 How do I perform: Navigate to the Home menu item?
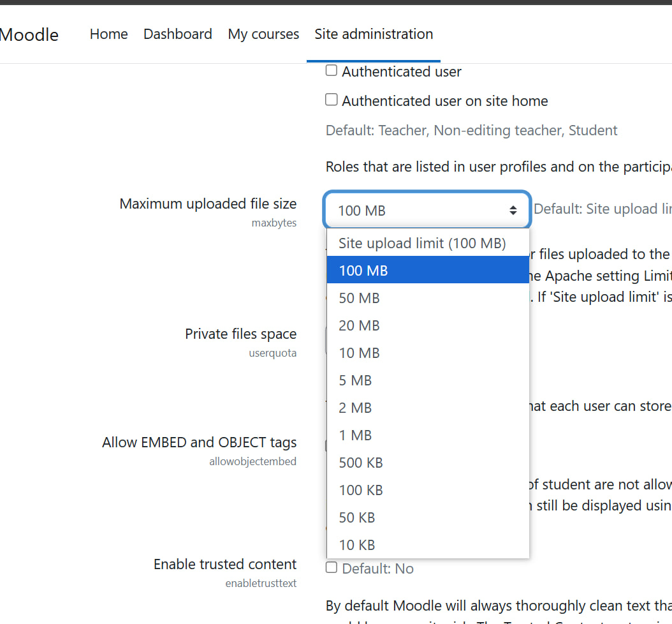(x=108, y=34)
